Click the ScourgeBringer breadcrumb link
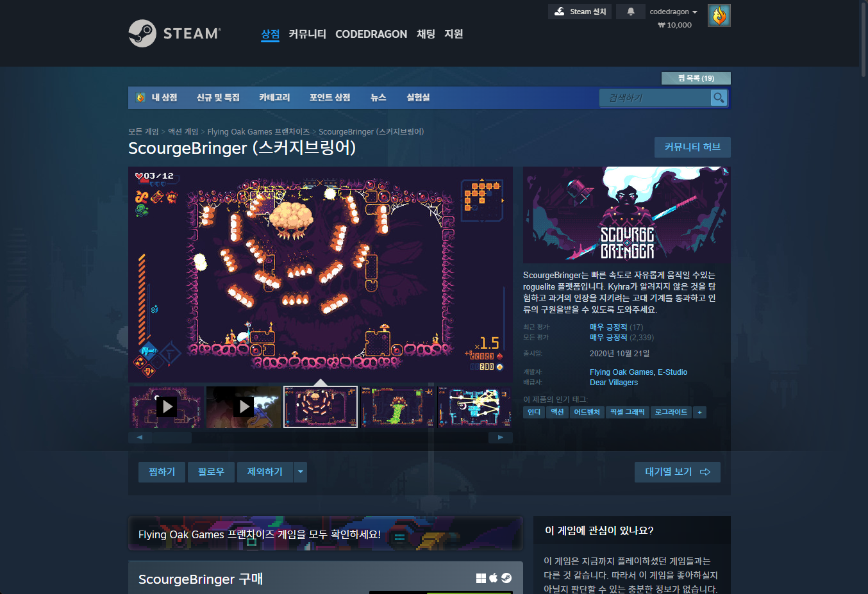 pos(371,131)
